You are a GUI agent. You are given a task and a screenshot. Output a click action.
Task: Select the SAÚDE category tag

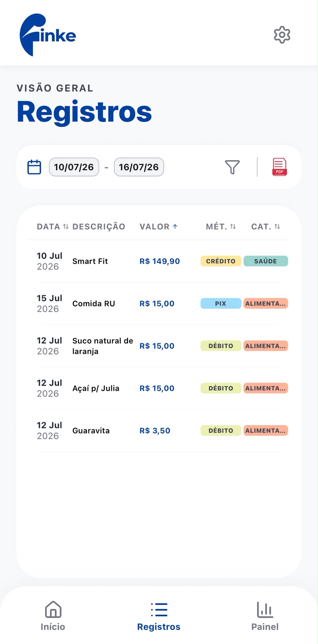click(x=266, y=261)
